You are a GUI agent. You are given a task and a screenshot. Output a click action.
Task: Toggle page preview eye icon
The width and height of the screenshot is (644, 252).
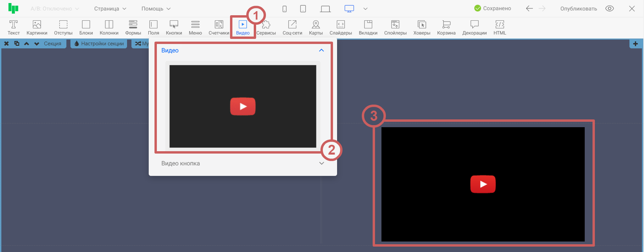point(609,8)
